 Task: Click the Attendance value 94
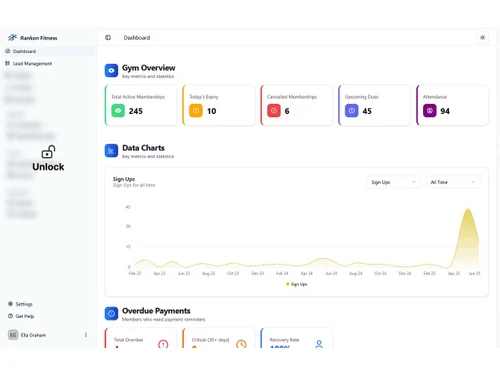[x=445, y=111]
